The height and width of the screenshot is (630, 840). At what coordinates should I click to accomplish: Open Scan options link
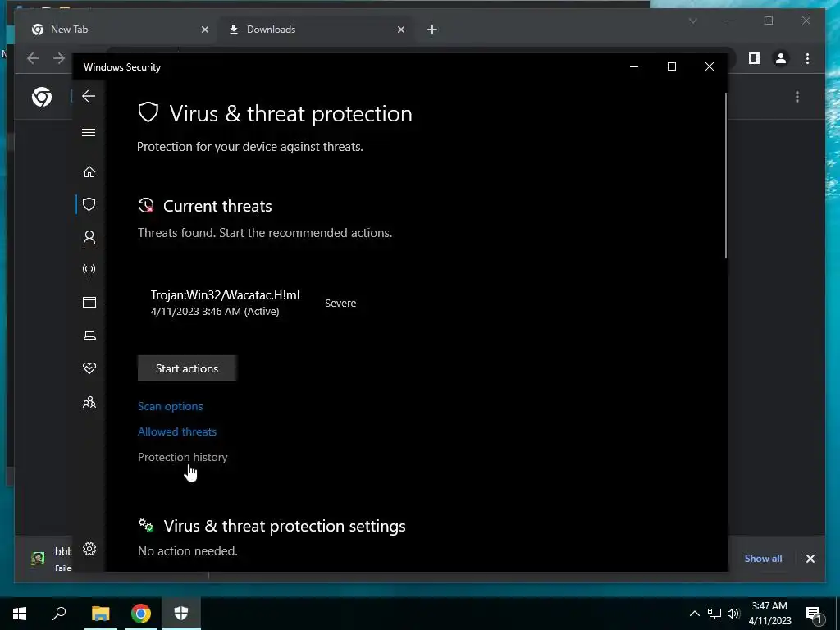click(x=171, y=406)
